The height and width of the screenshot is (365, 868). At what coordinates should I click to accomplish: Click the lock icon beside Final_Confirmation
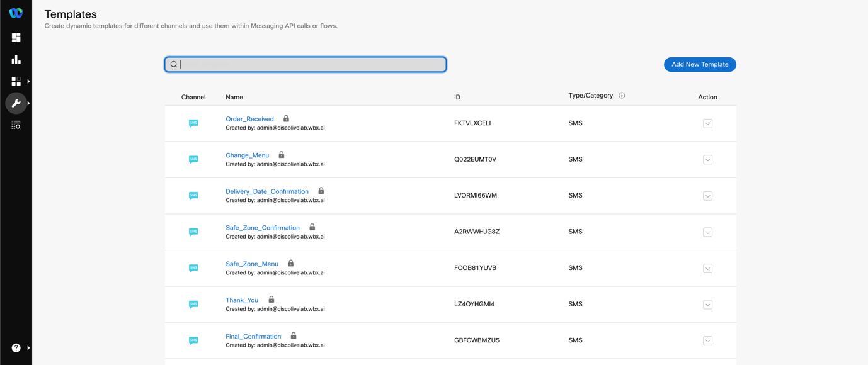pos(294,336)
